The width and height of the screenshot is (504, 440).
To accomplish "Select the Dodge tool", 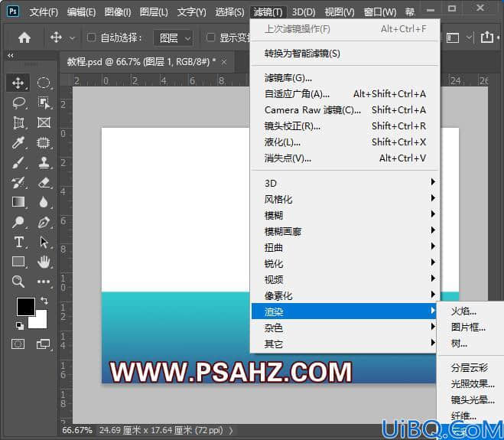I will tap(18, 222).
